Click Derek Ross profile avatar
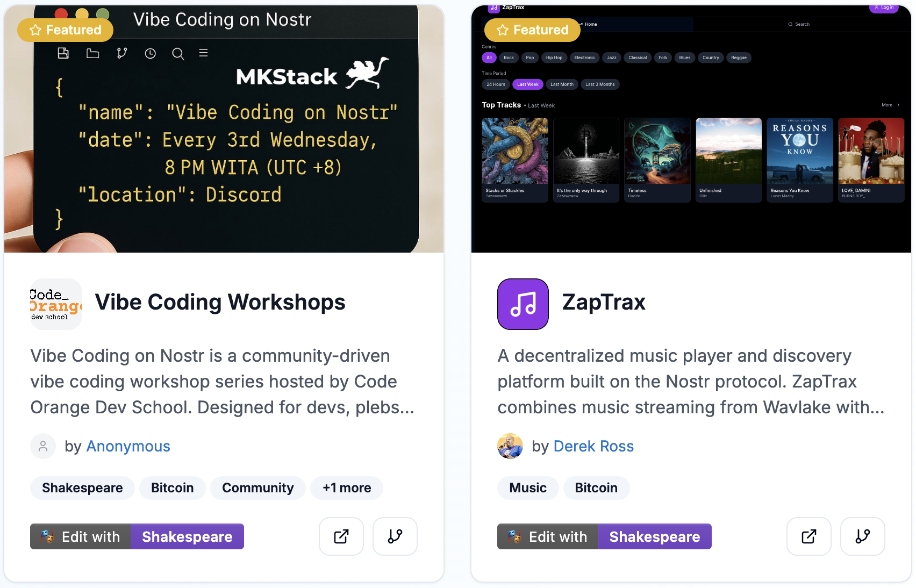 (x=510, y=446)
